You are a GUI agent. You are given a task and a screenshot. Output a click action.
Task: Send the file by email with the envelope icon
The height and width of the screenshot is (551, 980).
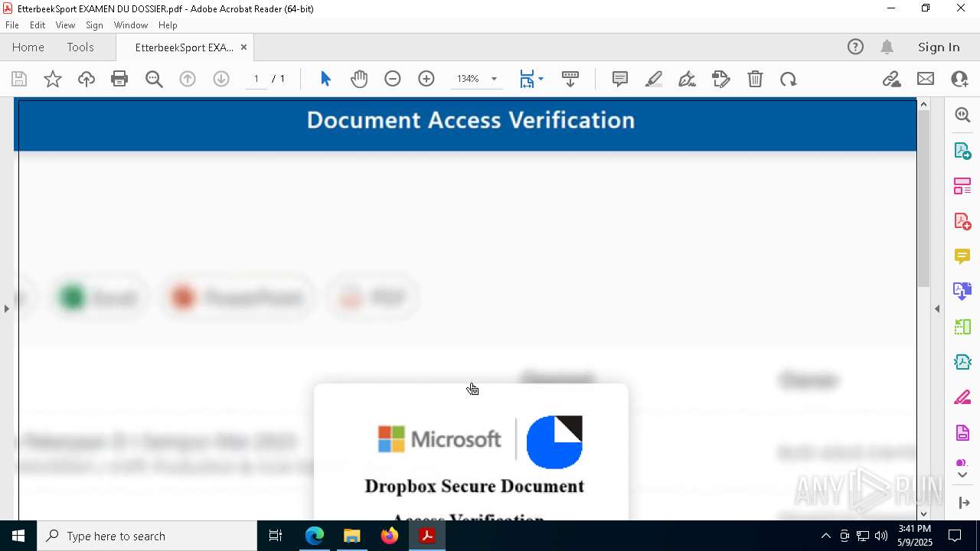pos(926,79)
